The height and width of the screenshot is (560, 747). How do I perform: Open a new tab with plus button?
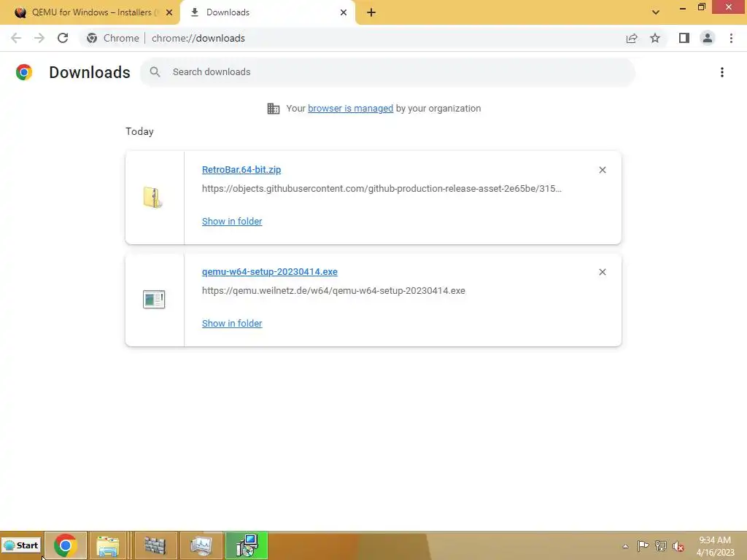click(371, 12)
